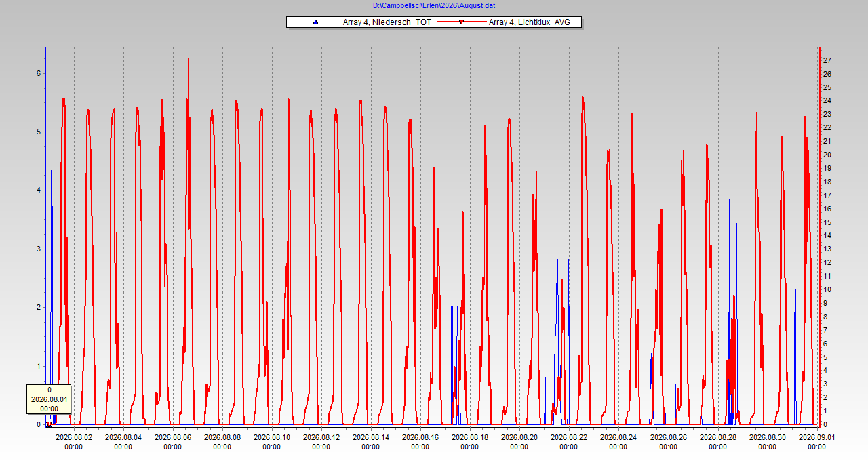Screen dimensions: 868x465
Task: Click the right red axis value 0
Action: [x=825, y=424]
